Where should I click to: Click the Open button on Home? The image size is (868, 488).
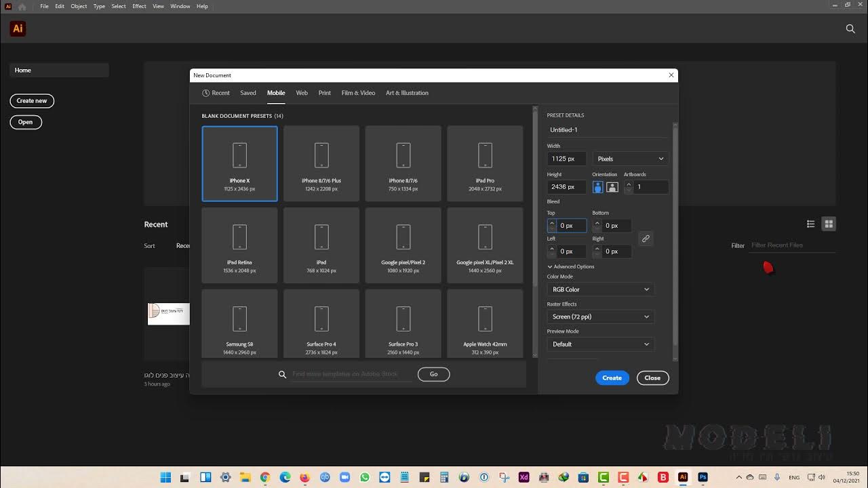click(x=26, y=122)
